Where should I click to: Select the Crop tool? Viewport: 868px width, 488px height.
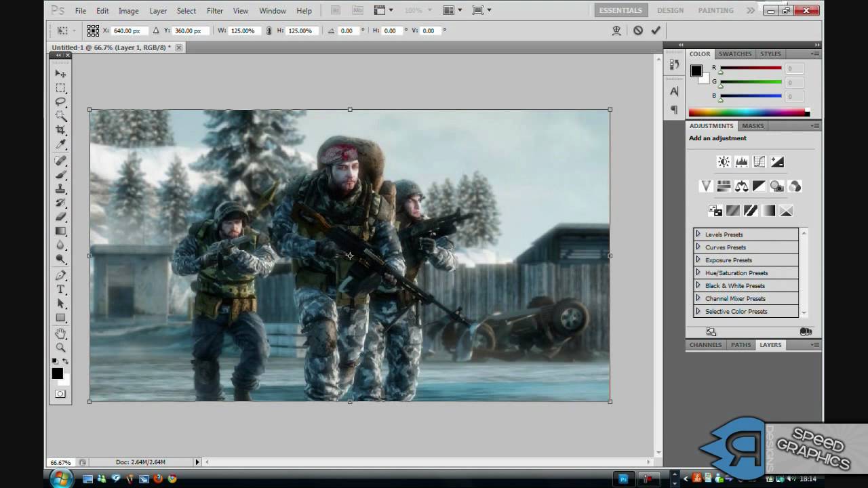[x=60, y=130]
